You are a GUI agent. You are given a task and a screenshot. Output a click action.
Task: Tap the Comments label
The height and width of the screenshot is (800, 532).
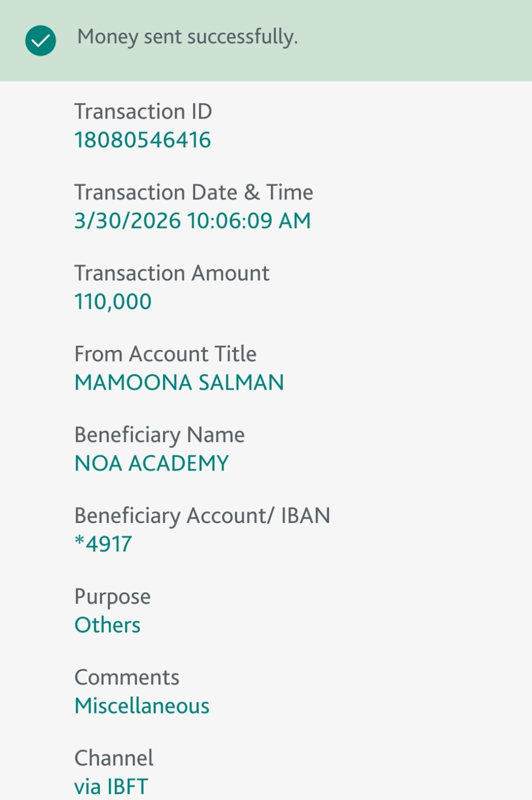coord(126,677)
